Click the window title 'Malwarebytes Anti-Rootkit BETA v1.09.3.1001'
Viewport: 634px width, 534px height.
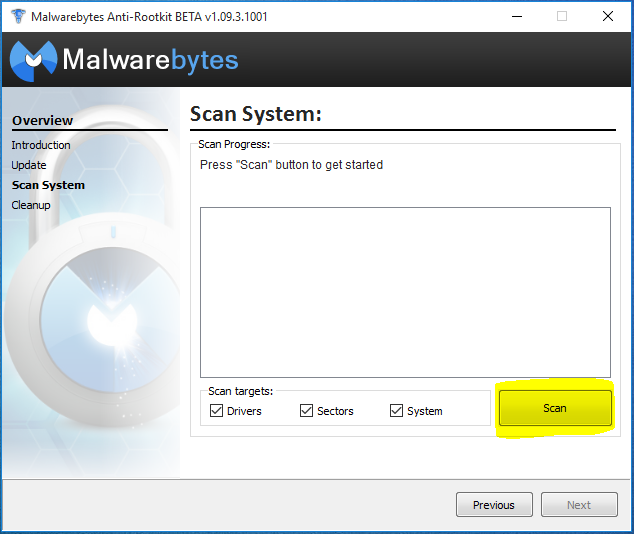pyautogui.click(x=149, y=17)
